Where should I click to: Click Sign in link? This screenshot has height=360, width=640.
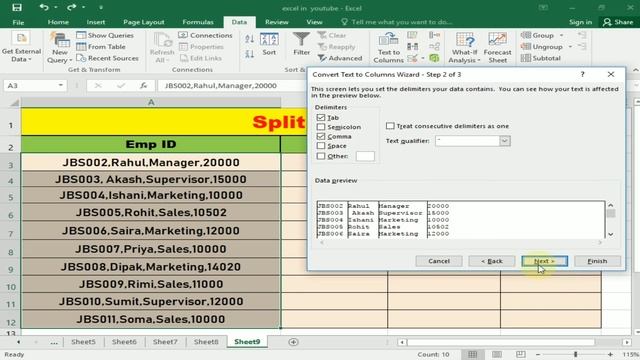(580, 22)
